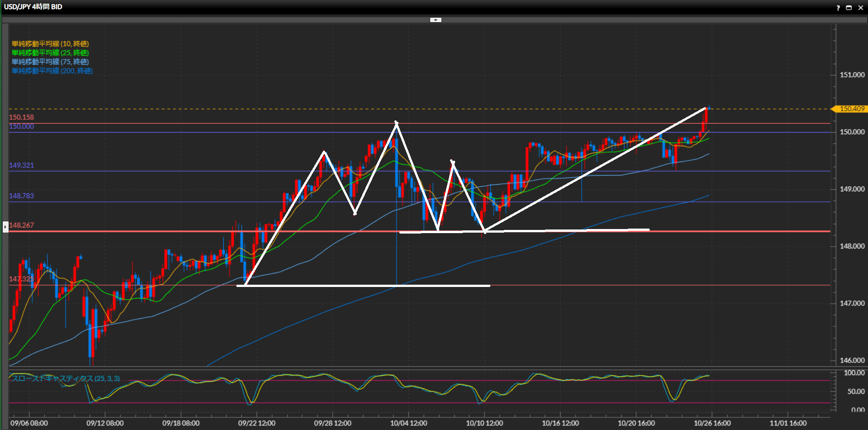The width and height of the screenshot is (868, 430).
Task: Select the 148.267 thick red line label
Action: pyautogui.click(x=21, y=225)
